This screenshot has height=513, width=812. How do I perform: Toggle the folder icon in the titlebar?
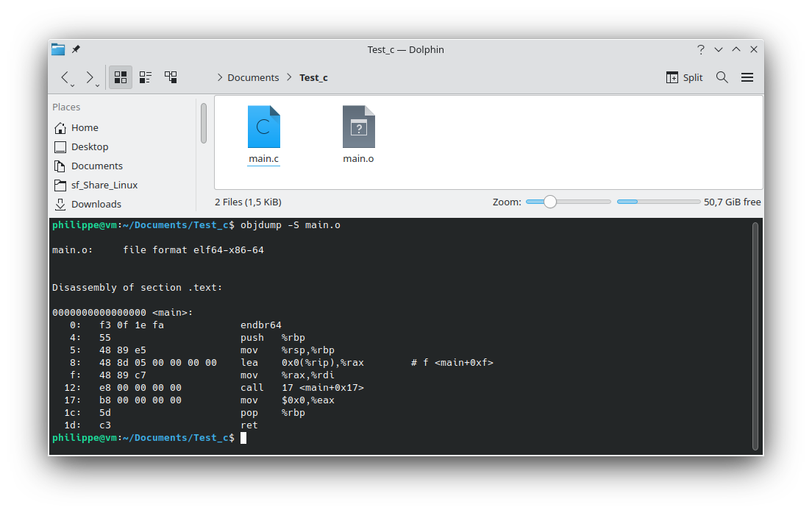(x=57, y=49)
